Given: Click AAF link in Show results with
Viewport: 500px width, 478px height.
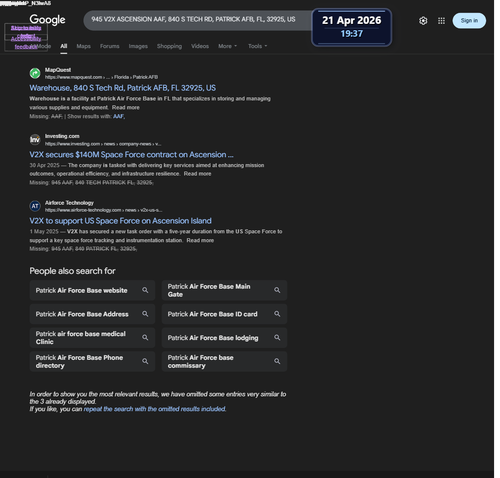Looking at the screenshot, I should click(118, 116).
